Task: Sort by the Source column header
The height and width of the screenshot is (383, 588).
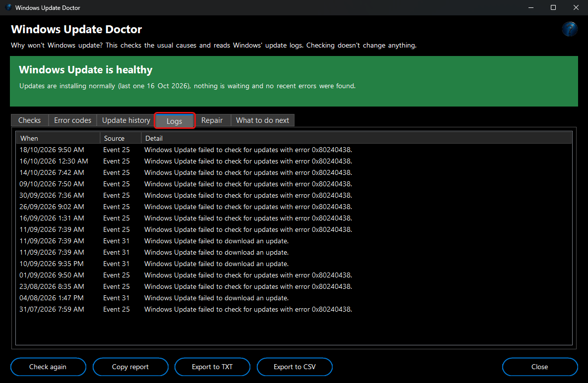Action: coord(120,138)
